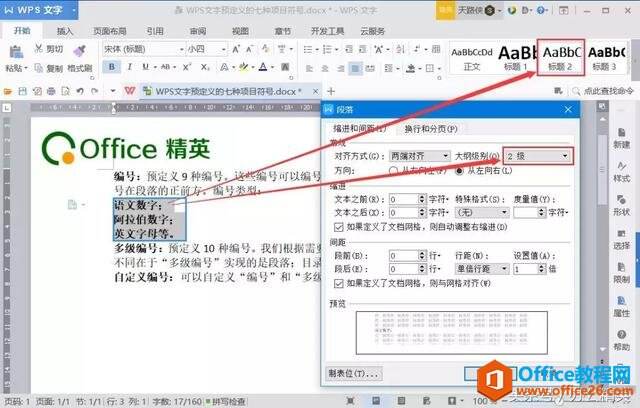Viewport: 640px width, 408px height.
Task: Click 形状 in the right sidebar
Action: 621,206
